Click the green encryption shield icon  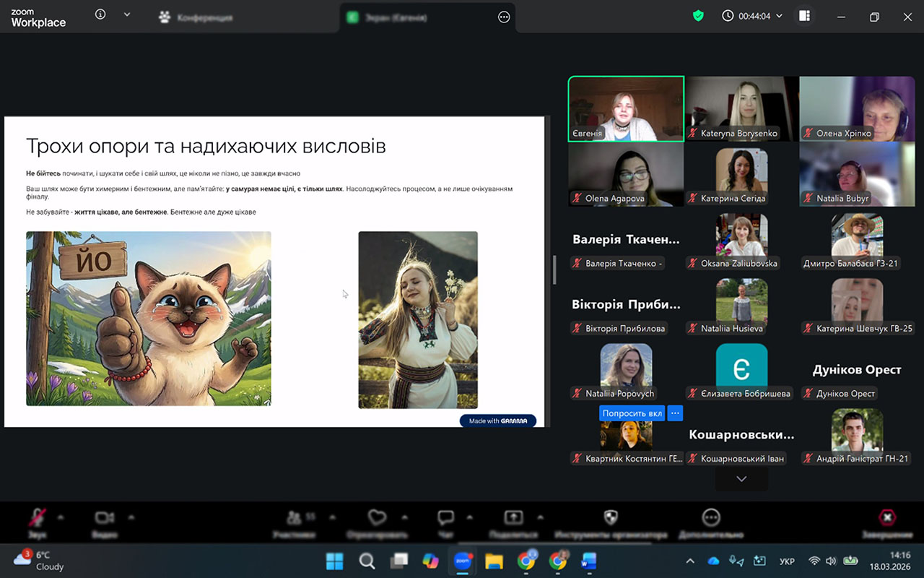pyautogui.click(x=698, y=16)
